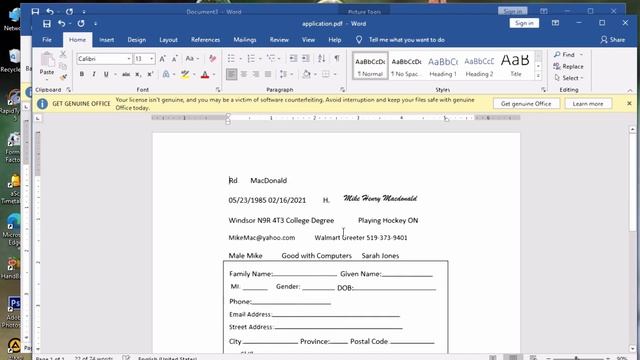Click the Cut scissors icon

[63, 54]
